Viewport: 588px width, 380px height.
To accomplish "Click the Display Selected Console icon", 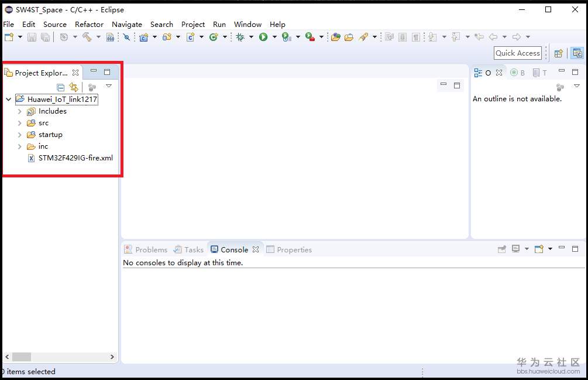I will 516,249.
